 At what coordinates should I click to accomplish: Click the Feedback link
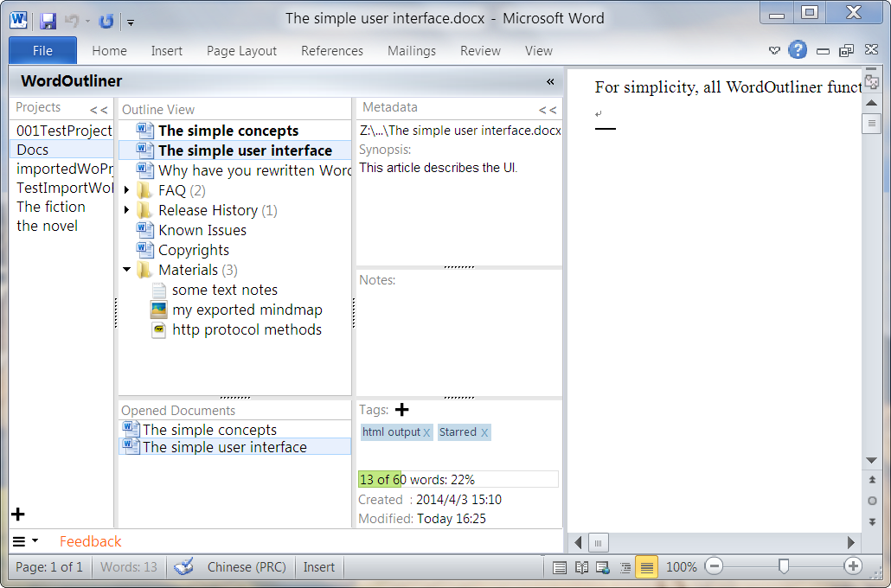(x=90, y=541)
